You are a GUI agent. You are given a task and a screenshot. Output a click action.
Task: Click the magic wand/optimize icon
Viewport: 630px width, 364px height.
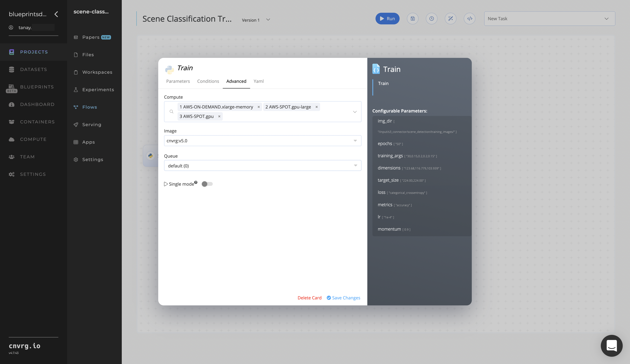[x=450, y=18]
